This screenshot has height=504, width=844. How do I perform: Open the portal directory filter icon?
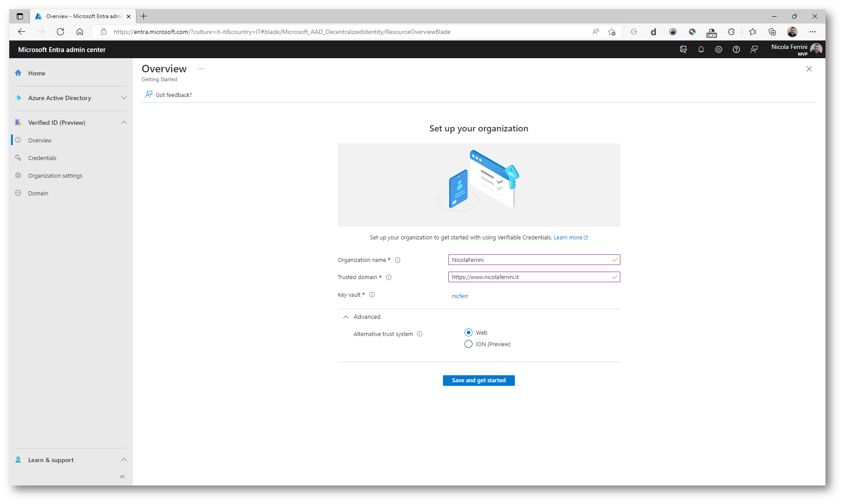(683, 49)
